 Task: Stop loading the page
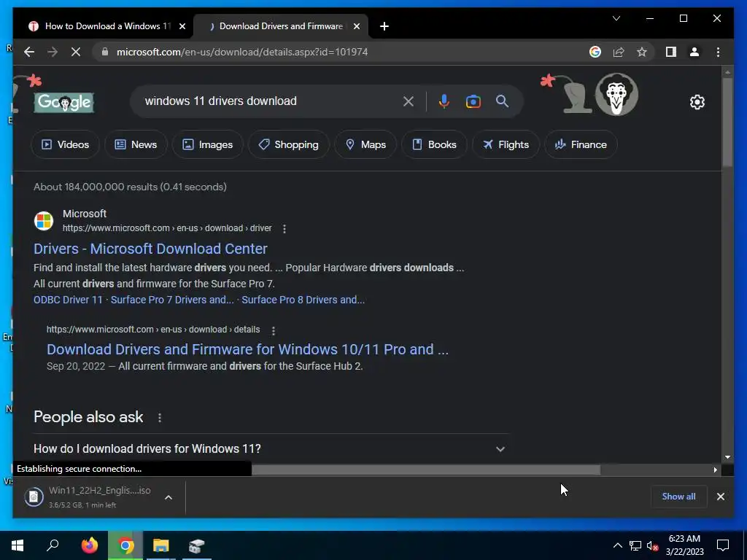tap(76, 52)
